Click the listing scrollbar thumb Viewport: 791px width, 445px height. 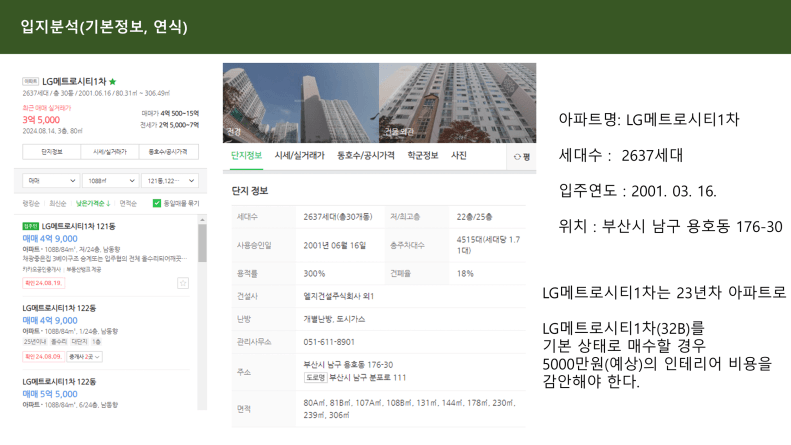(202, 243)
